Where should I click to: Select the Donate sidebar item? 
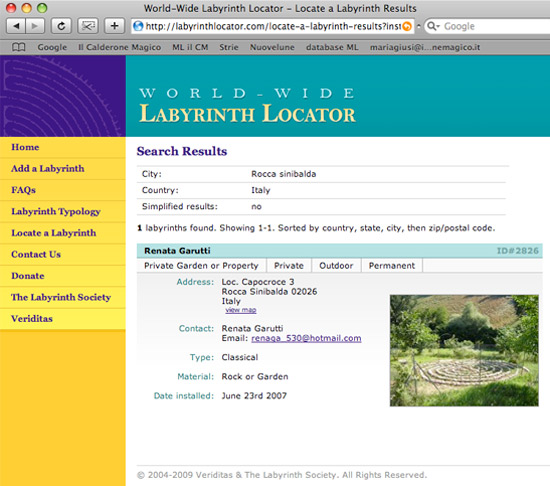coord(28,276)
